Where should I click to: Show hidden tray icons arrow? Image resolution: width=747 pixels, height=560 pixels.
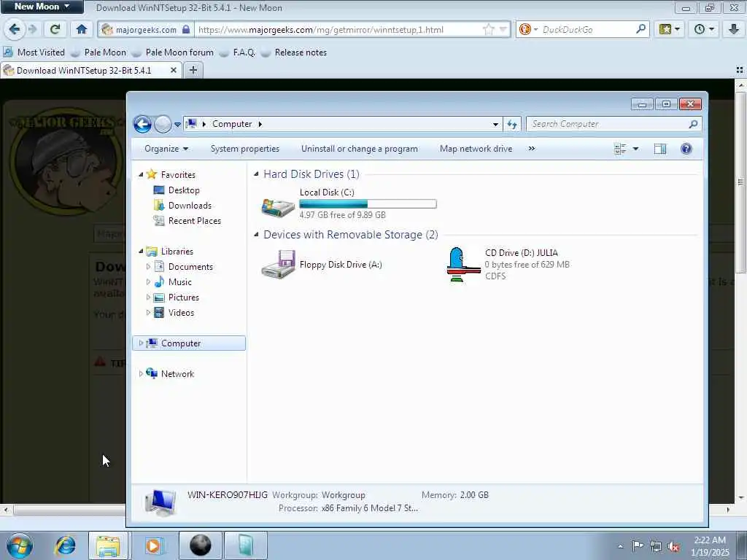(620, 546)
